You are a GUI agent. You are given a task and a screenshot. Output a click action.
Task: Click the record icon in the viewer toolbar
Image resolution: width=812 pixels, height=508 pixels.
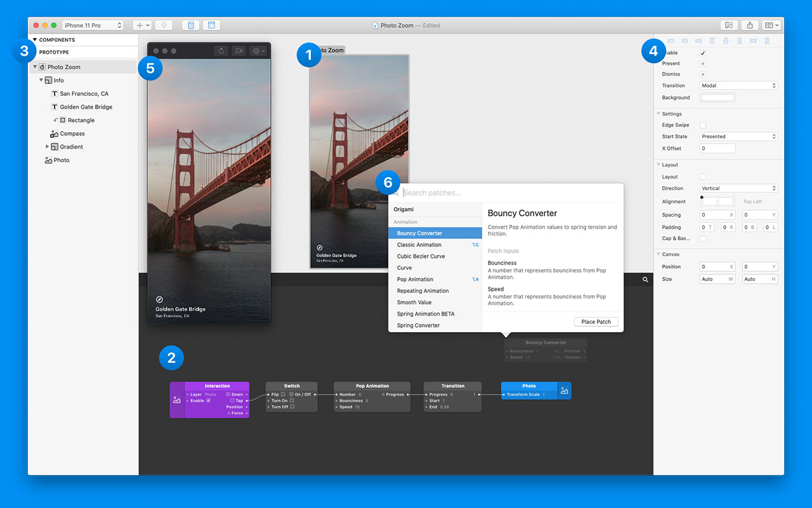239,51
